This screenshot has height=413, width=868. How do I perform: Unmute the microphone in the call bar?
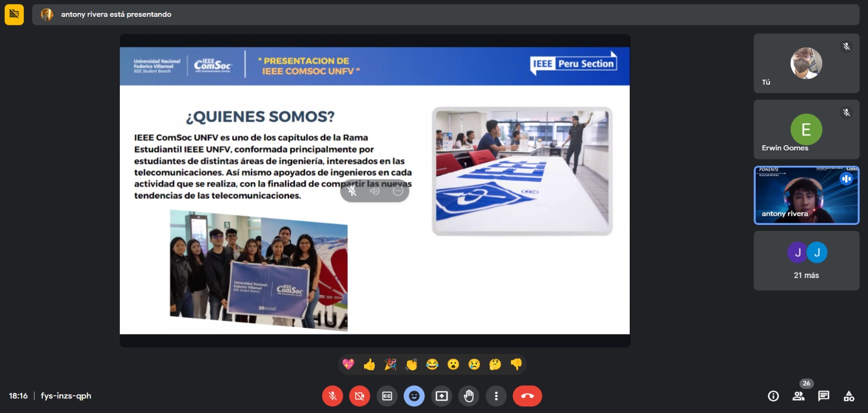tap(333, 396)
